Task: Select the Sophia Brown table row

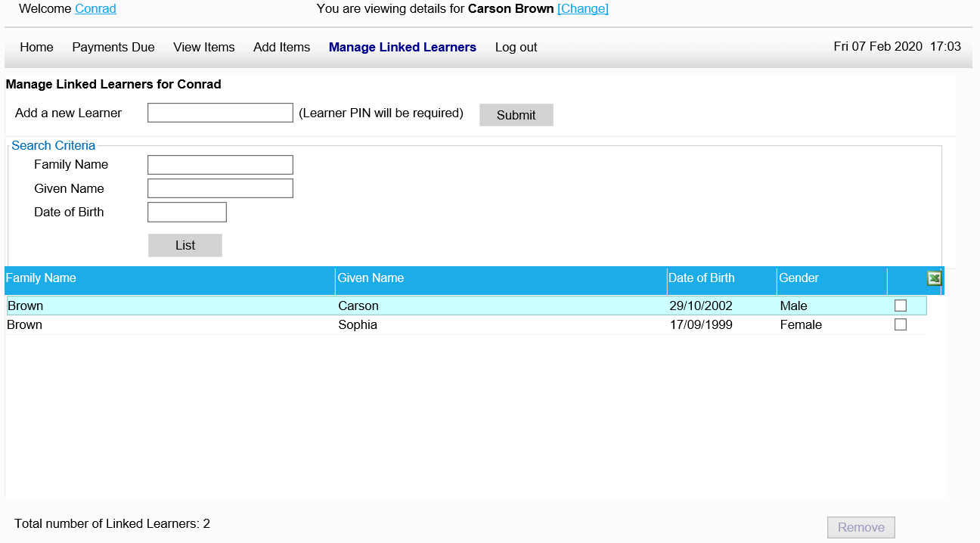Action: point(358,325)
